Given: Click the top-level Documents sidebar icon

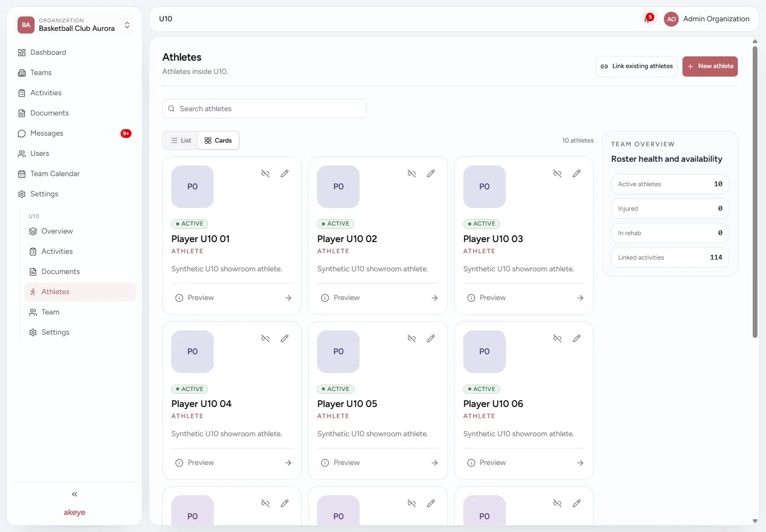Looking at the screenshot, I should [x=22, y=113].
